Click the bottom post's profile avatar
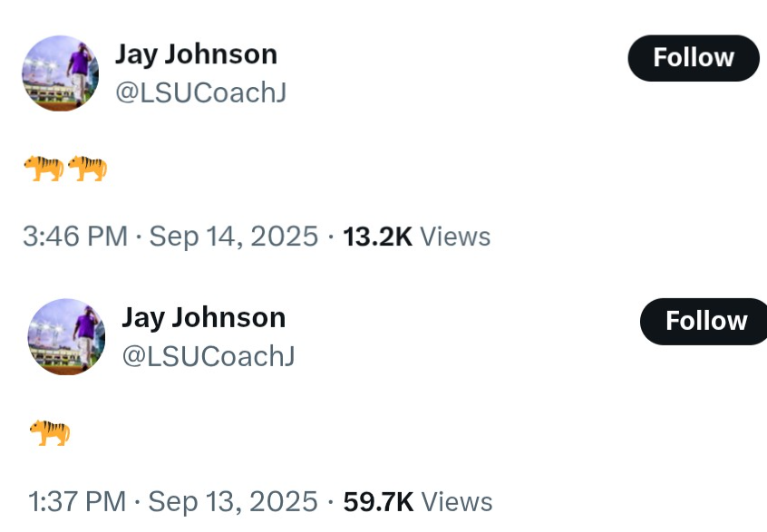Image resolution: width=767 pixels, height=532 pixels. (x=67, y=336)
